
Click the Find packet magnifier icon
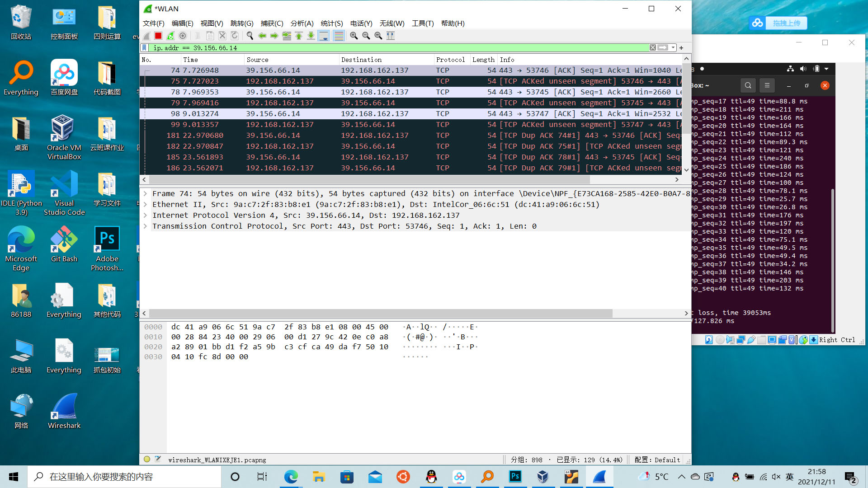click(x=250, y=36)
